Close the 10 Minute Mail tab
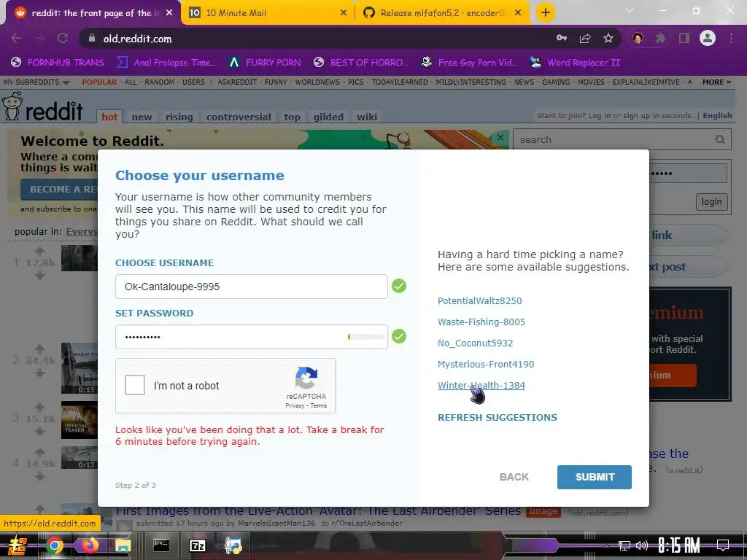Viewport: 747px width, 560px height. pyautogui.click(x=344, y=13)
